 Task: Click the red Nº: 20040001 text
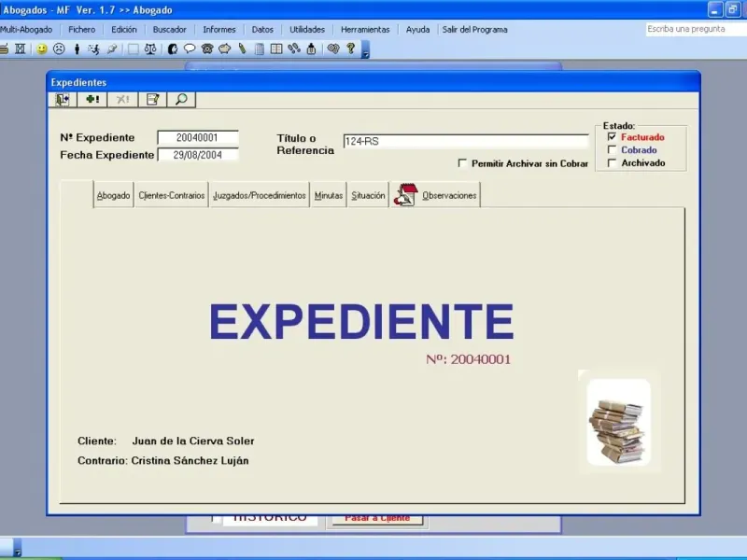point(469,359)
